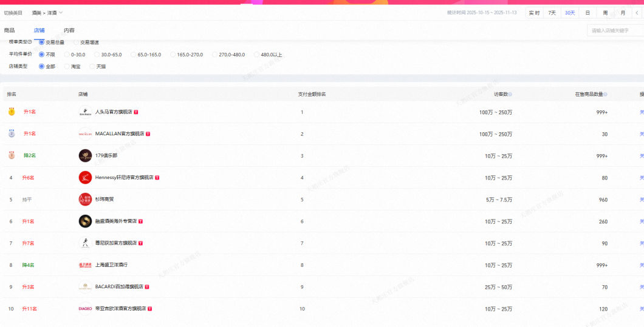
Task: Select the 月 time range
Action: click(x=623, y=13)
